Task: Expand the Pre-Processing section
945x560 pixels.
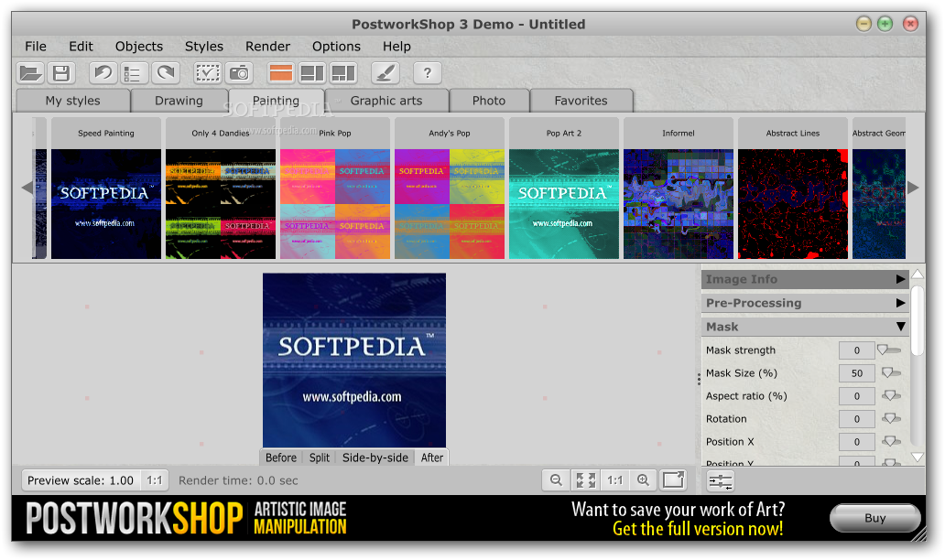Action: coord(805,303)
